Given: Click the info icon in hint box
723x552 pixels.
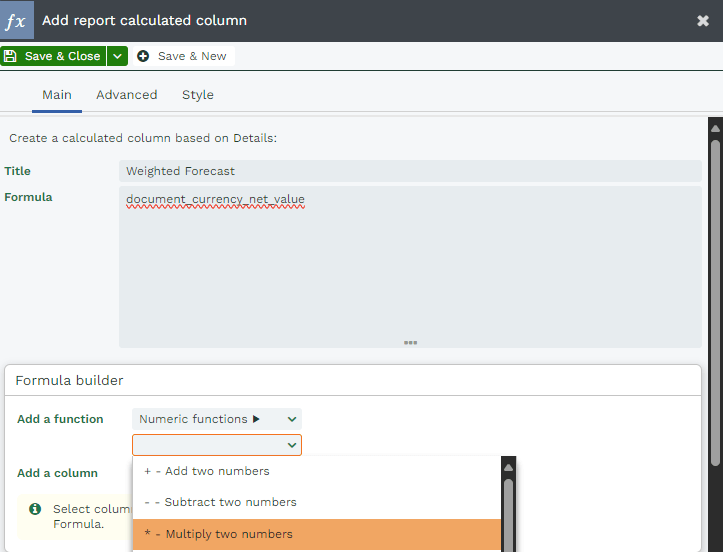Looking at the screenshot, I should [x=35, y=509].
